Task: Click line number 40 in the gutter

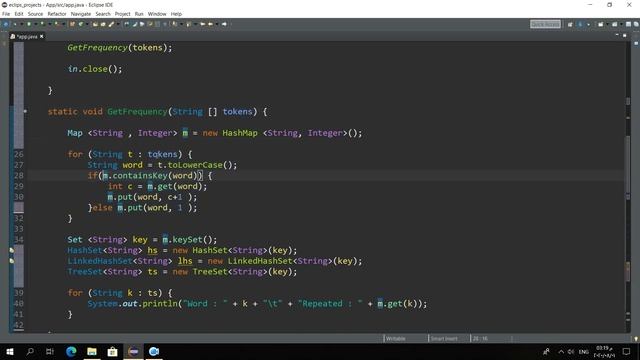Action: 19,303
